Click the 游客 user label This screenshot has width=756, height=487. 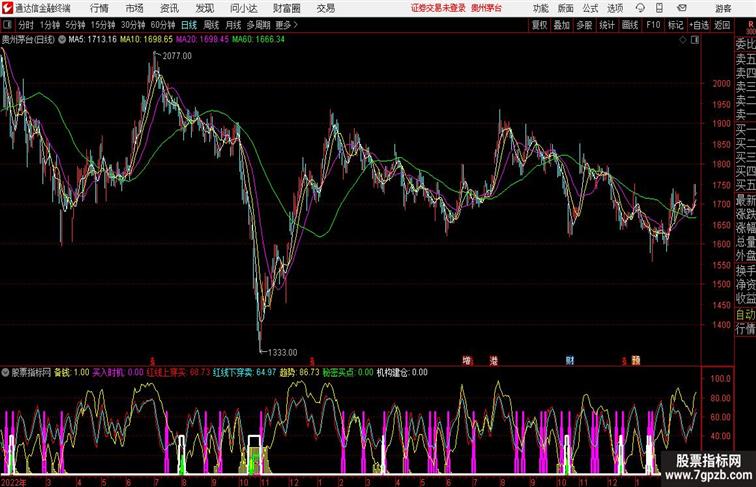click(x=723, y=8)
